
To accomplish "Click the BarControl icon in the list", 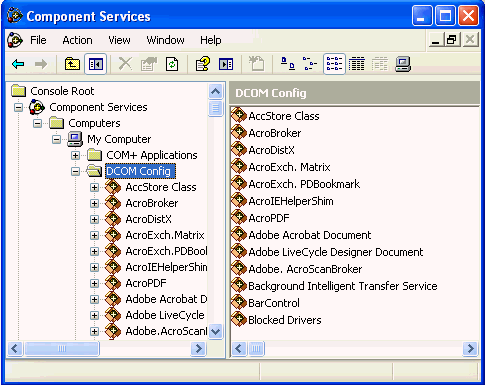I will (239, 302).
